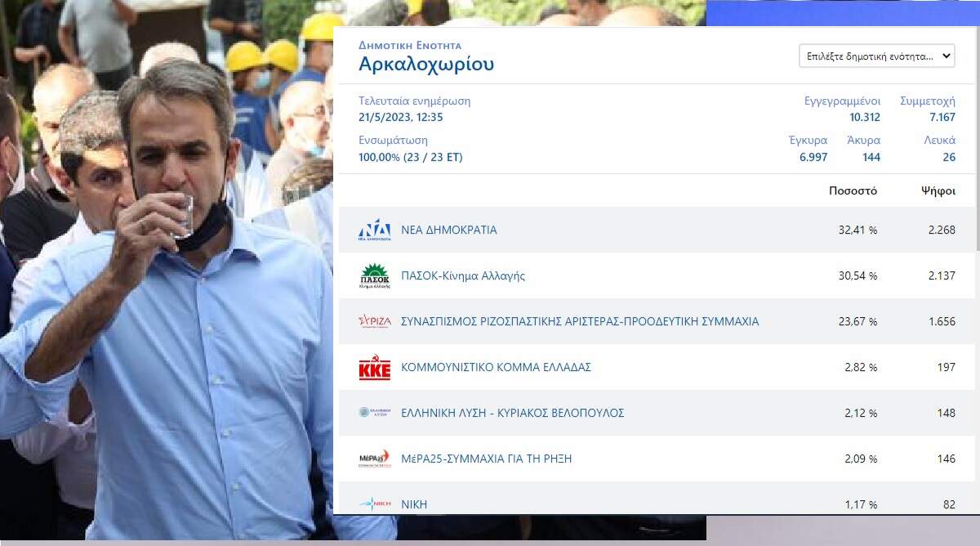Open the 'Επιλέξτε δημοτική ενότητα' dropdown

pos(876,56)
